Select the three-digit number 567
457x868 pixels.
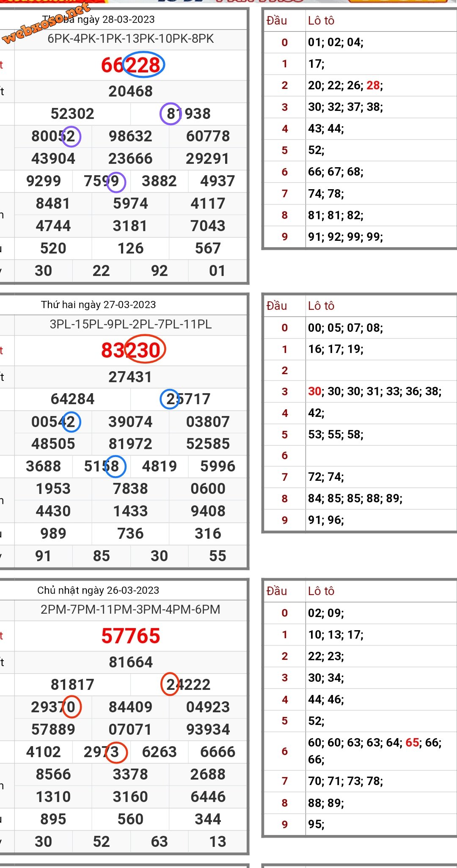click(x=208, y=248)
